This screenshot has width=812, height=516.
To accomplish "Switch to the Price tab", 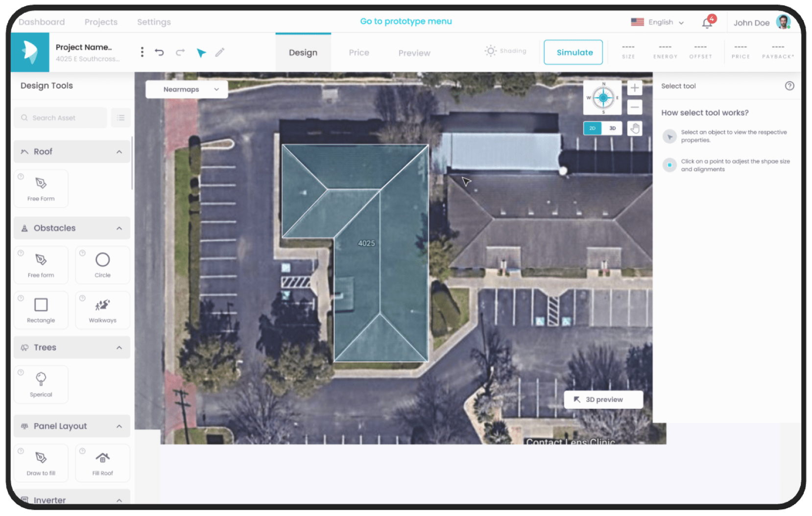I will point(359,52).
